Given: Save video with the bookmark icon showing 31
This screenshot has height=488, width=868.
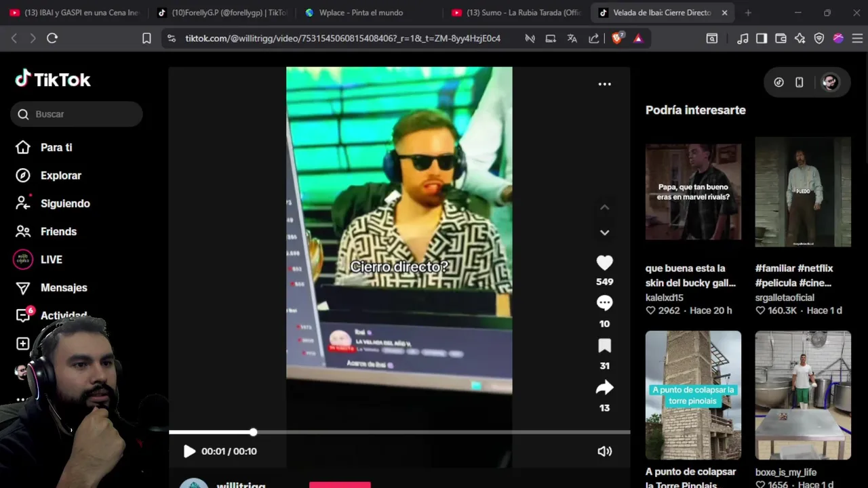Looking at the screenshot, I should tap(604, 346).
